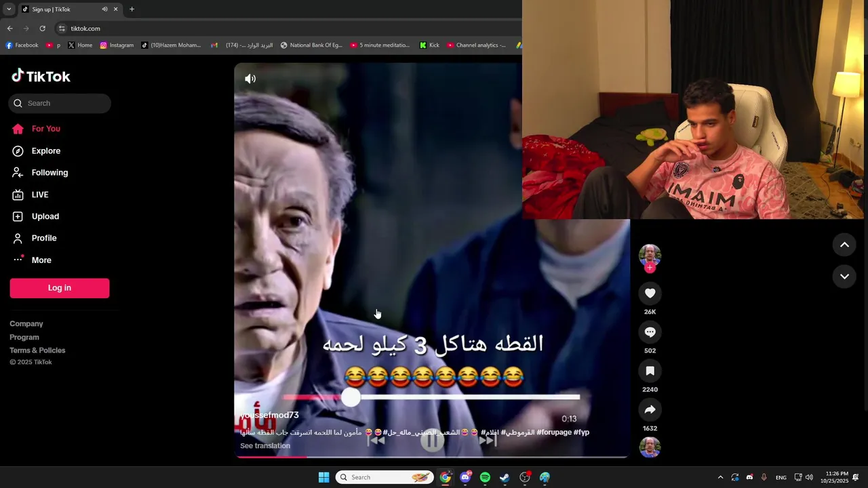Open the sound disc thumbnail below the share count
The image size is (868, 488).
[x=650, y=447]
